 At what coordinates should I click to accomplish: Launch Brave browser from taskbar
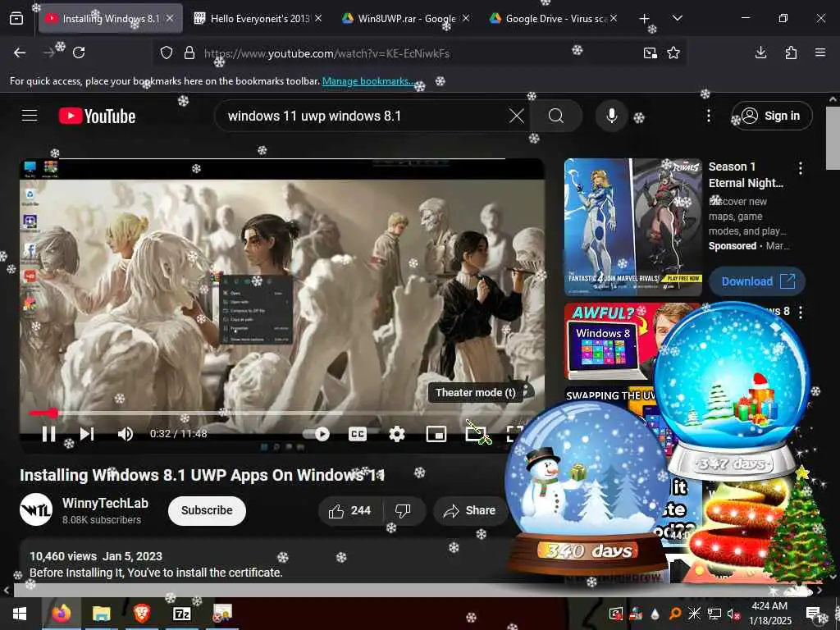[x=141, y=614]
